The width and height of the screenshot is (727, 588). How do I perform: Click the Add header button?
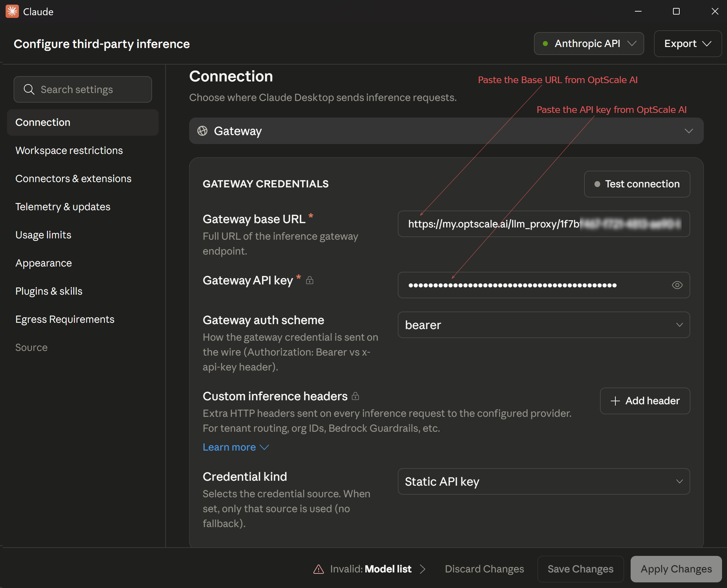coord(645,401)
